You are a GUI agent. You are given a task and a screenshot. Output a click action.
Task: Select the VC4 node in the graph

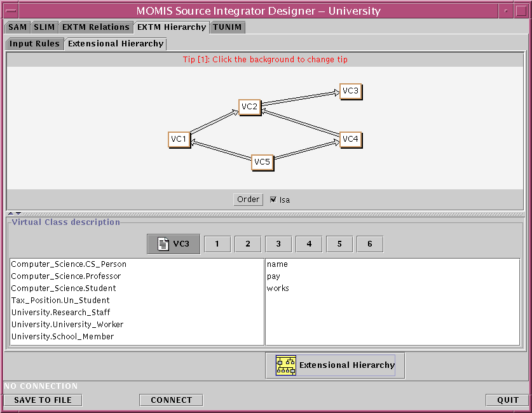(x=350, y=139)
